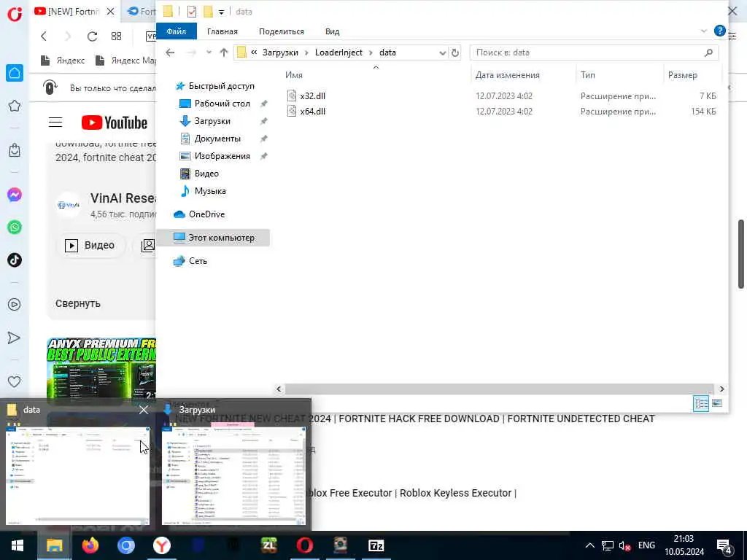Expand the Explorer address history dropdown
Screen dimensions: 747x560
click(442, 52)
